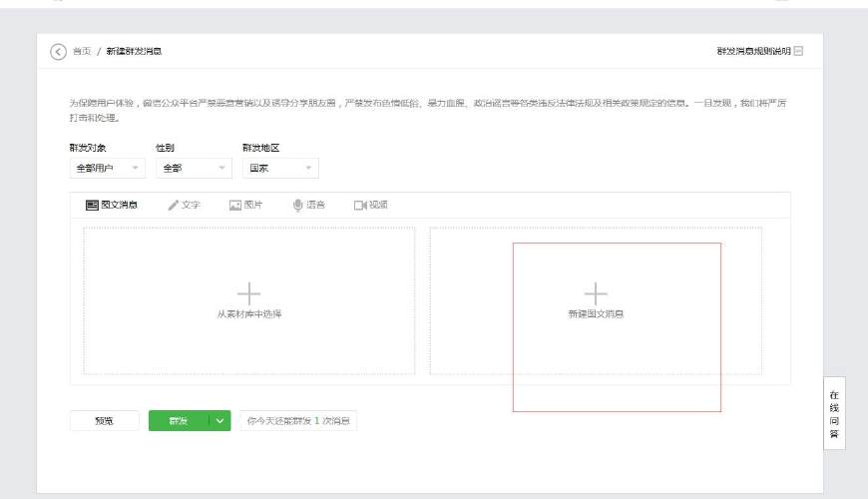
Task: Choose 新建图文消息 text
Action: (596, 314)
